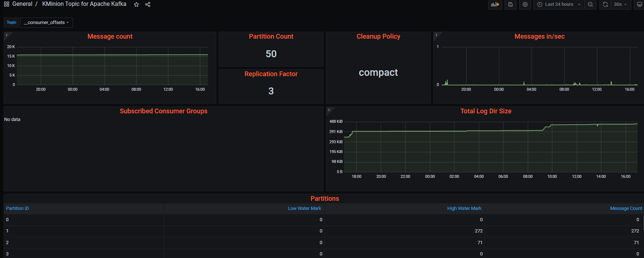Open the dashboards grid icon
The width and height of the screenshot is (644, 258).
[x=7, y=4]
